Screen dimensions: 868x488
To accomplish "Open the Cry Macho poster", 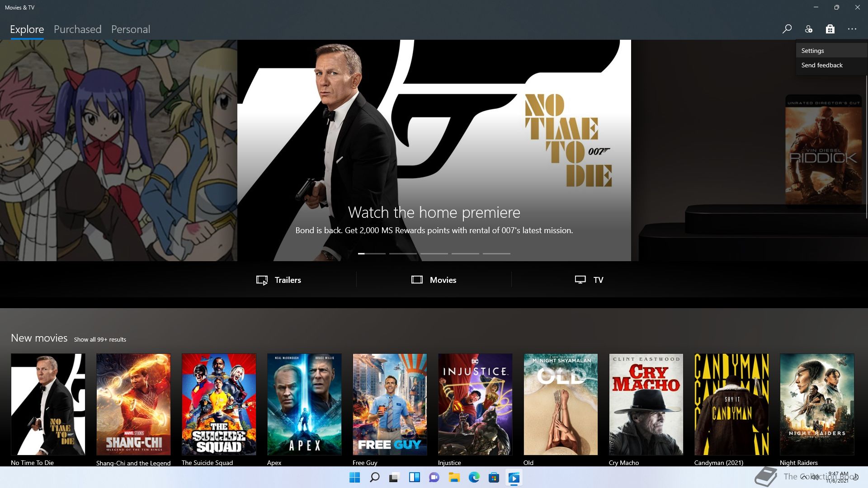I will pyautogui.click(x=646, y=404).
